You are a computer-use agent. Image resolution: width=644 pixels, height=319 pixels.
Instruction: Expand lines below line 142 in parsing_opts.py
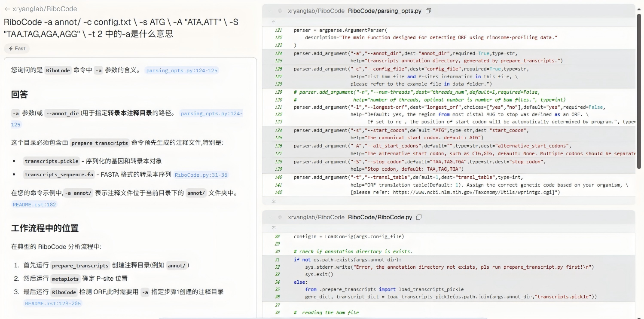click(x=274, y=200)
